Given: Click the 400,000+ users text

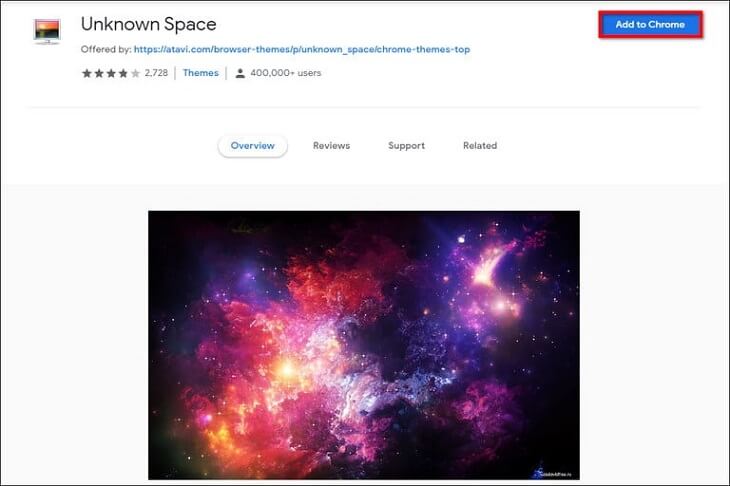Looking at the screenshot, I should tap(283, 73).
